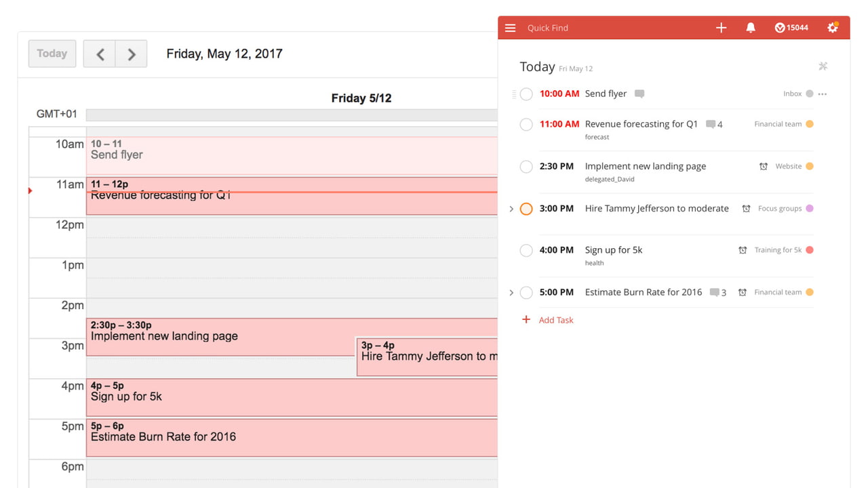Open Revenue forecasting calendar event
Image resolution: width=868 pixels, height=488 pixels.
click(292, 196)
